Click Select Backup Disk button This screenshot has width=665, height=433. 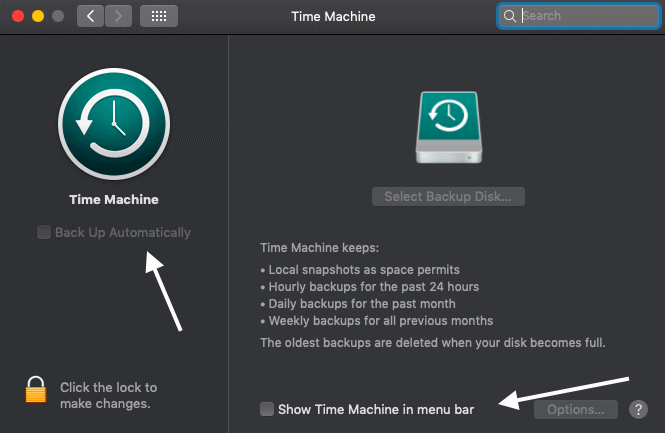(448, 196)
